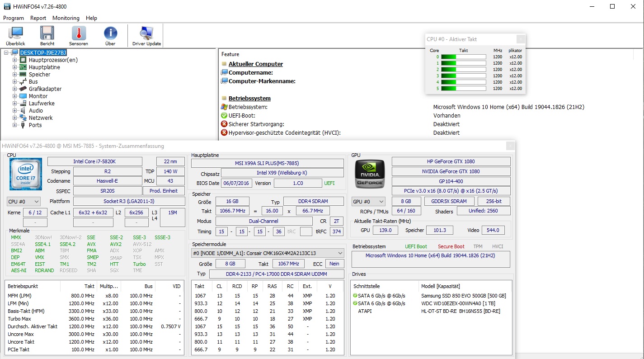
Task: Click the Dual-Channel Modus field
Action: [264, 221]
